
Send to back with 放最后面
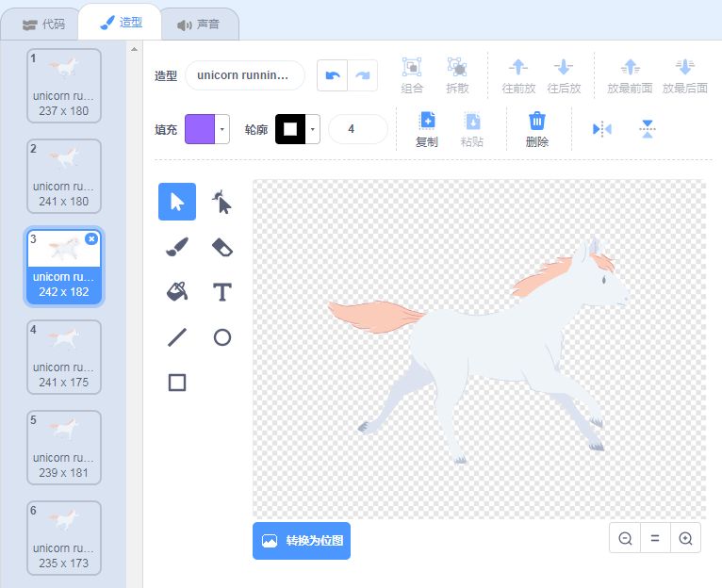click(x=684, y=75)
